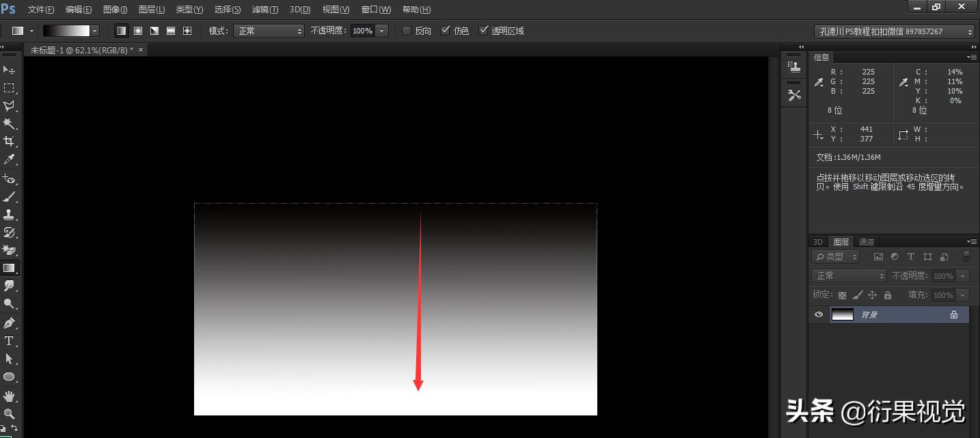Screen dimensions: 980x438
Task: Open the layer opacity 不透明度 dropdown
Action: [964, 275]
